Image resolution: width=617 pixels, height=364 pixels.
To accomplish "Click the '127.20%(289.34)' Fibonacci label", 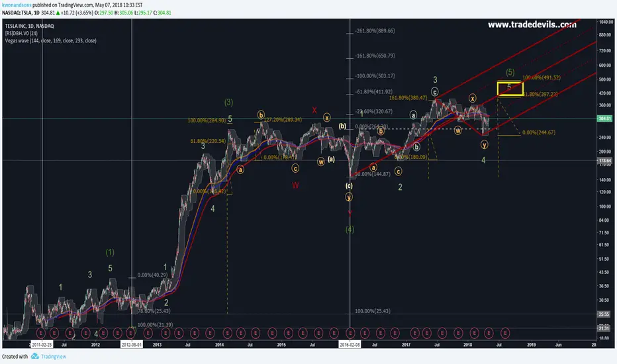I will pyautogui.click(x=283, y=120).
